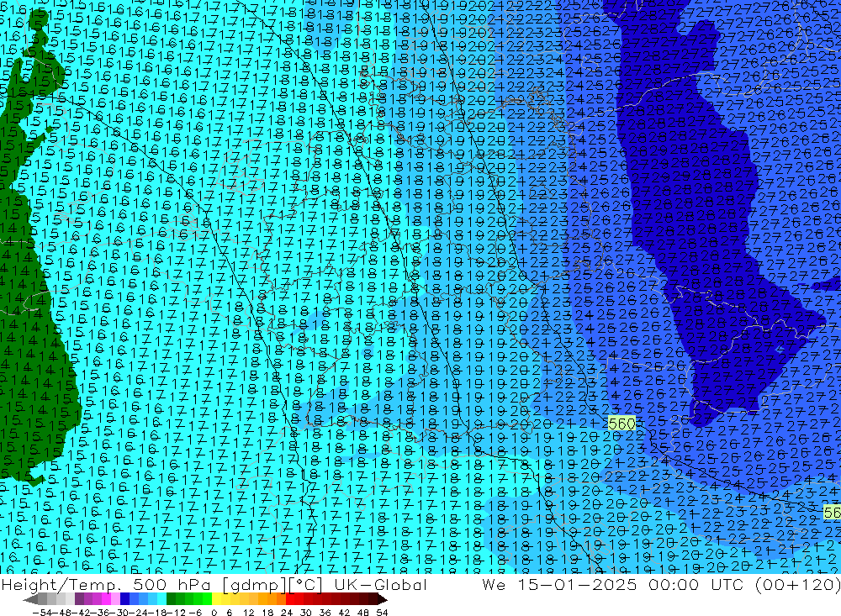Click the bright magenta swatch in the legend

coord(106,599)
